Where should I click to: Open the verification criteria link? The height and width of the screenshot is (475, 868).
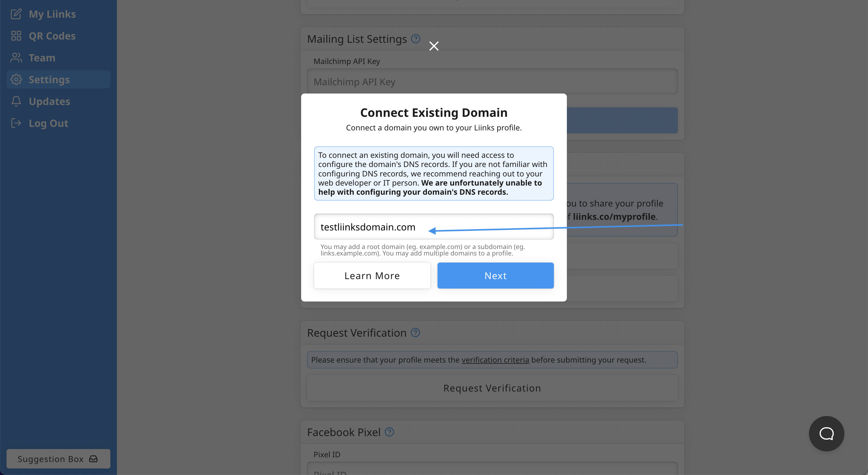495,360
